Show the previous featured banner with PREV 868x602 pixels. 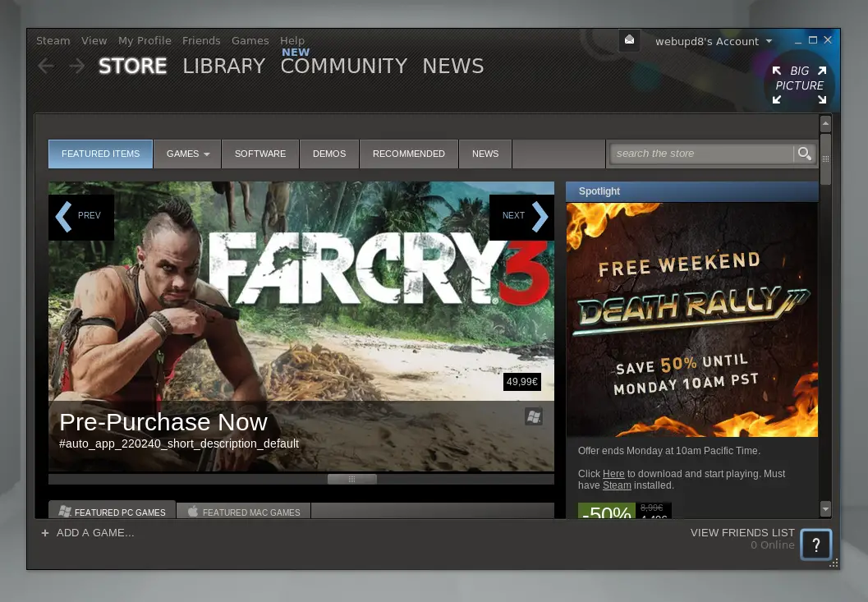(x=81, y=217)
